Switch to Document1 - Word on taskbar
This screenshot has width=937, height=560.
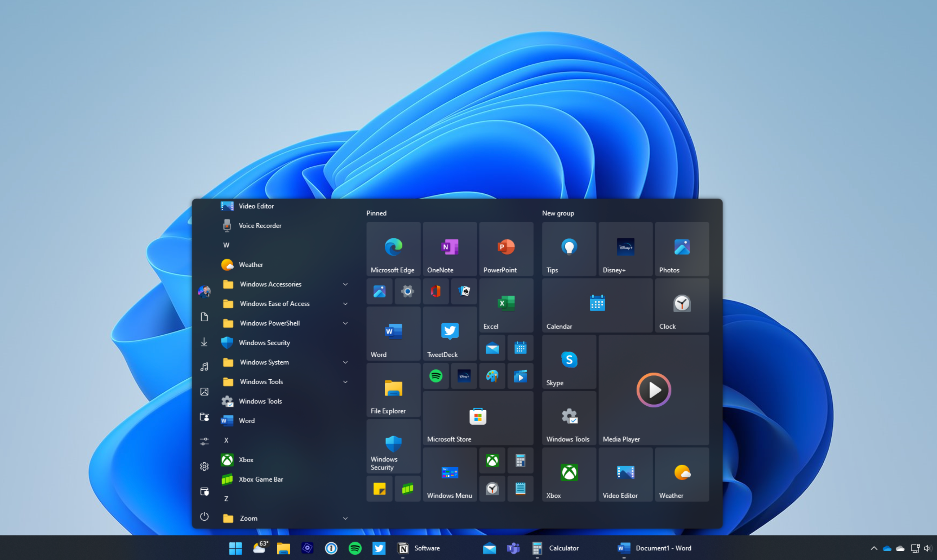click(x=654, y=548)
